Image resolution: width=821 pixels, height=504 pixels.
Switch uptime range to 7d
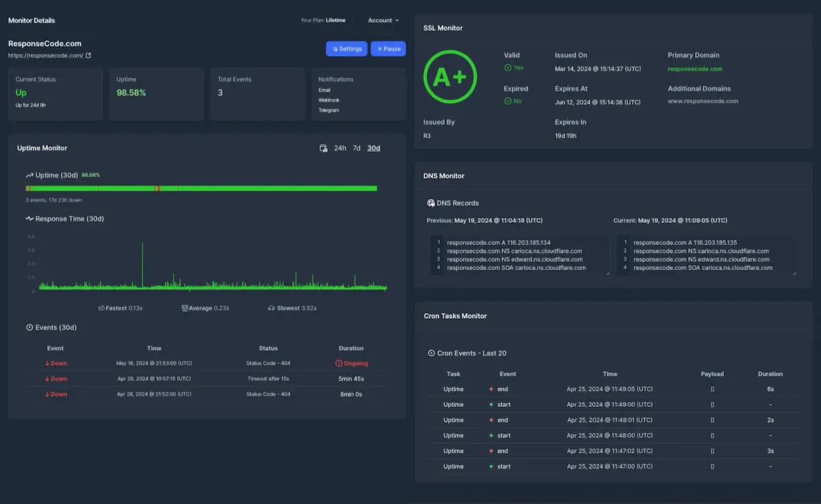356,148
